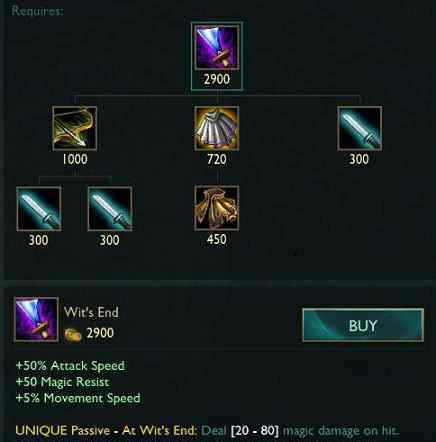This screenshot has height=442, width=436.
Task: Click the 2900 price under the top item
Action: tap(217, 79)
